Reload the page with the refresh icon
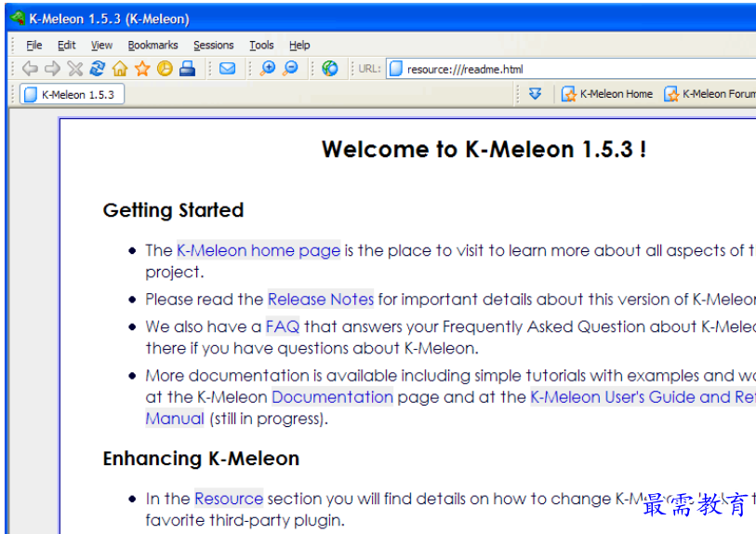 pyautogui.click(x=98, y=69)
